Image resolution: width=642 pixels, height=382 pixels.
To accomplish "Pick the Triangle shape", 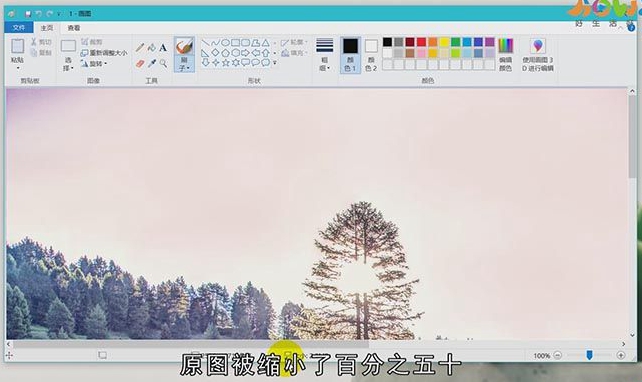I will [x=266, y=43].
